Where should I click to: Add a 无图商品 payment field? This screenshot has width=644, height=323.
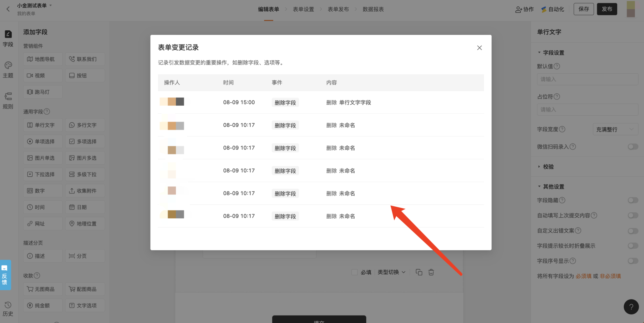tap(43, 289)
